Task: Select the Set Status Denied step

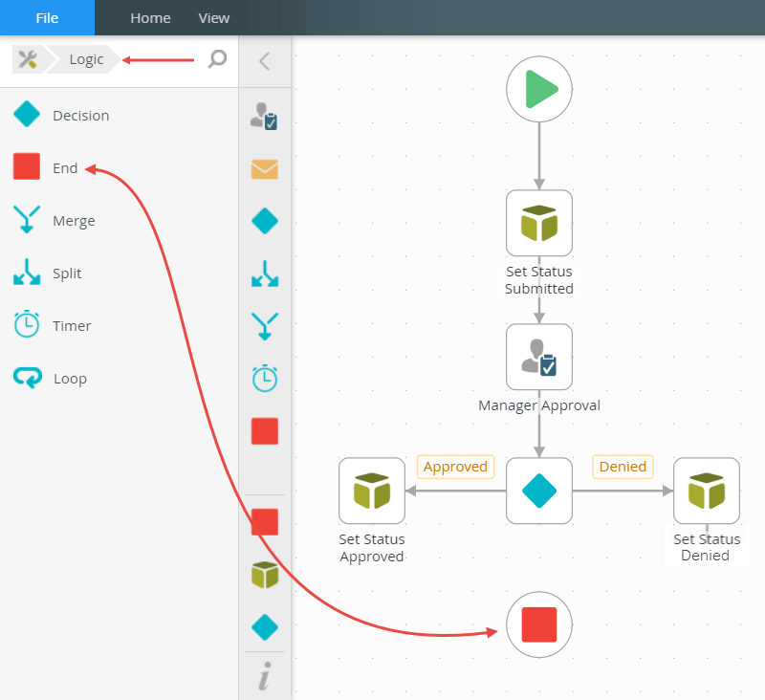Action: click(x=707, y=491)
